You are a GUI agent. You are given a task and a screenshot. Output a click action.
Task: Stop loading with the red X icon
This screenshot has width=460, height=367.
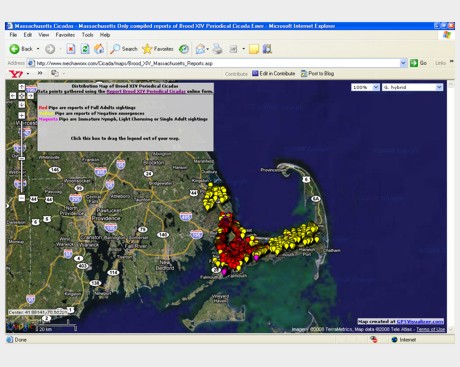[71, 49]
